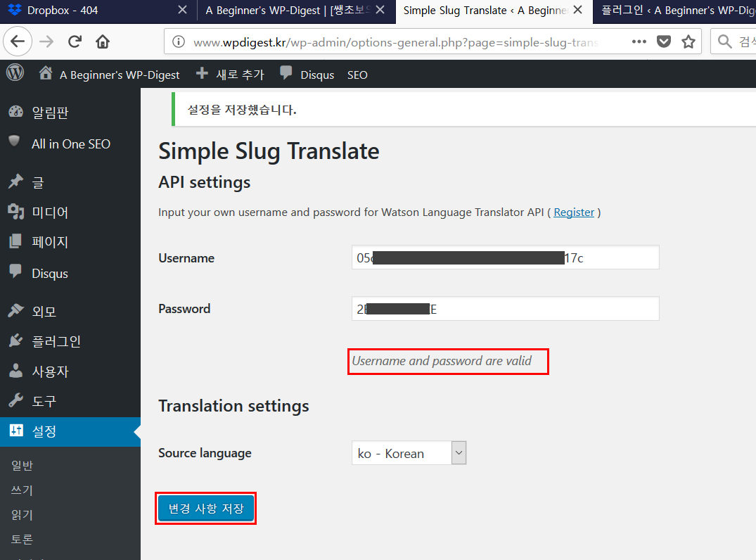Click the 알림판 dashboard icon
The height and width of the screenshot is (560, 756).
coord(15,112)
